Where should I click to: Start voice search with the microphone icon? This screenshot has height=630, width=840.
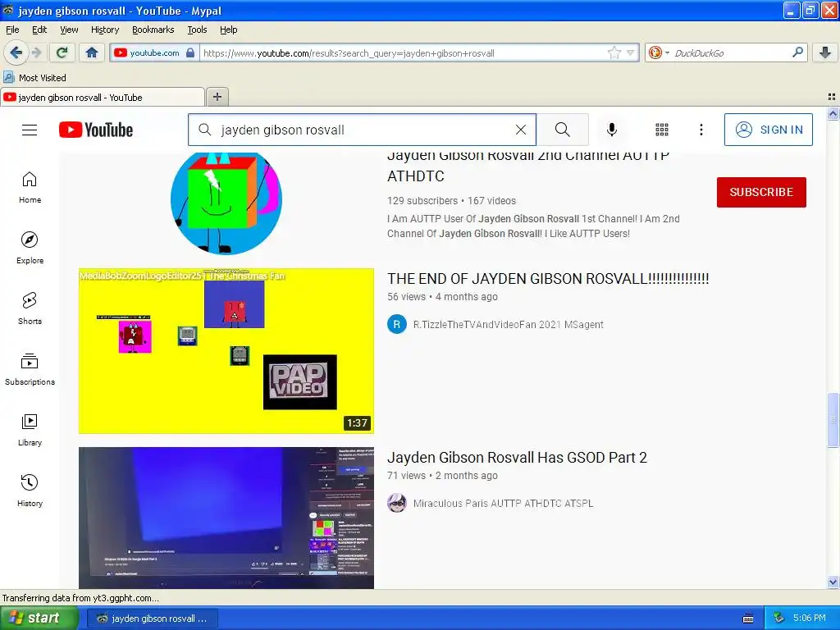click(612, 130)
